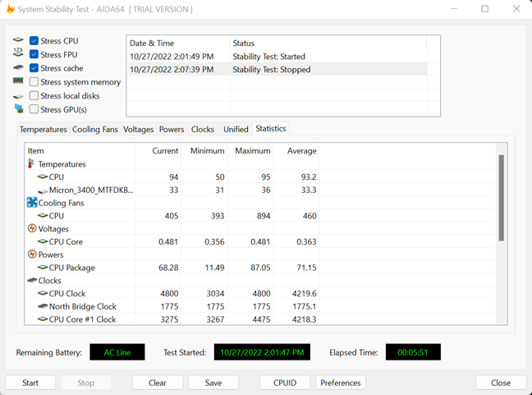Click the Start button
This screenshot has width=532, height=395.
click(x=30, y=383)
